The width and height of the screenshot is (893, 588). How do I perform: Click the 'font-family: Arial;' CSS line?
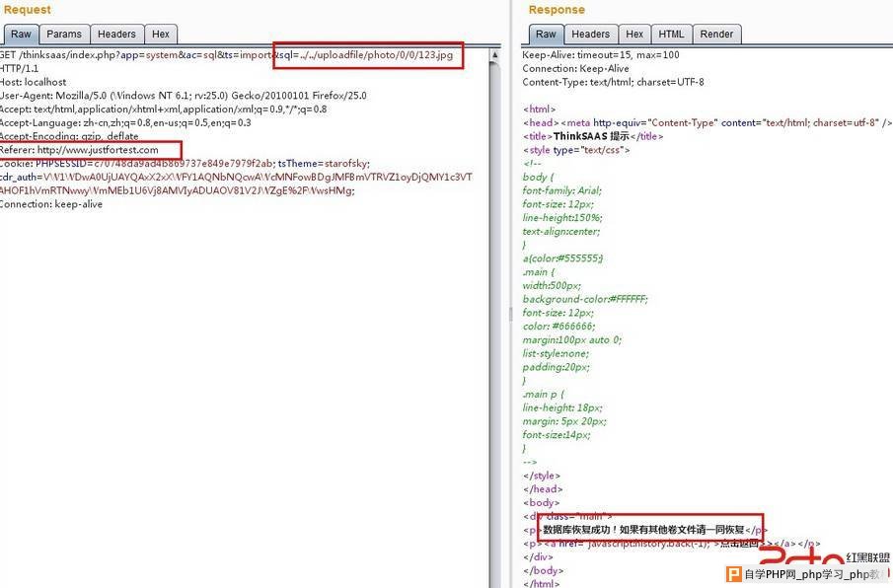(562, 190)
